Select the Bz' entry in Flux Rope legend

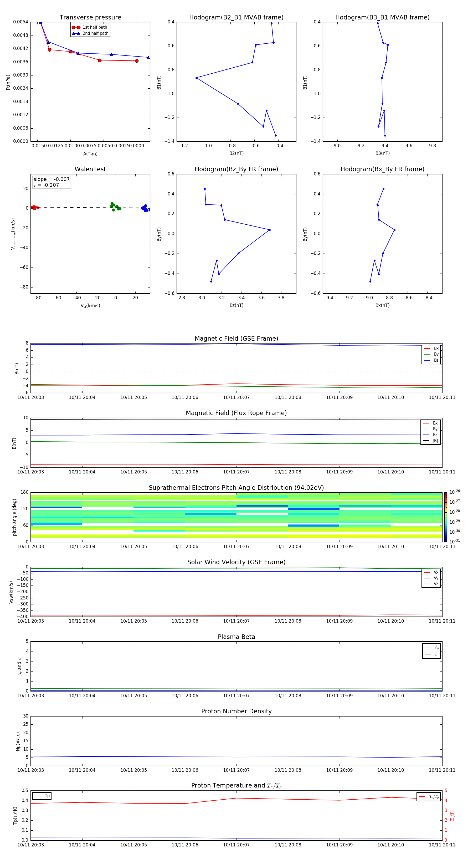431,435
